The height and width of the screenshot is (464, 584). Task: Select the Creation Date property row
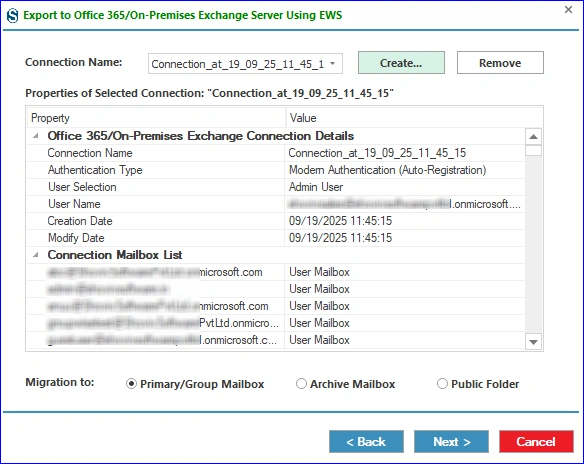(276, 221)
